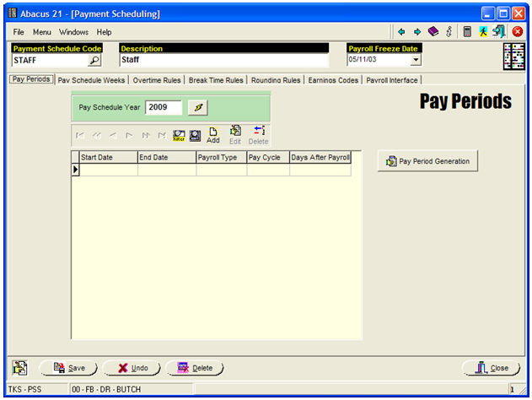Click into the Pay Schedule Year field
Viewport: 532px width, 400px height.
point(164,107)
